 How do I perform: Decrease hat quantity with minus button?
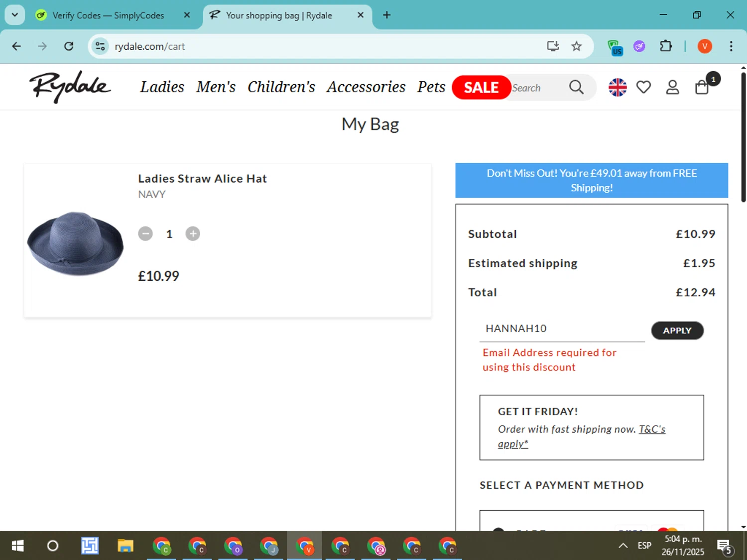[x=145, y=233]
